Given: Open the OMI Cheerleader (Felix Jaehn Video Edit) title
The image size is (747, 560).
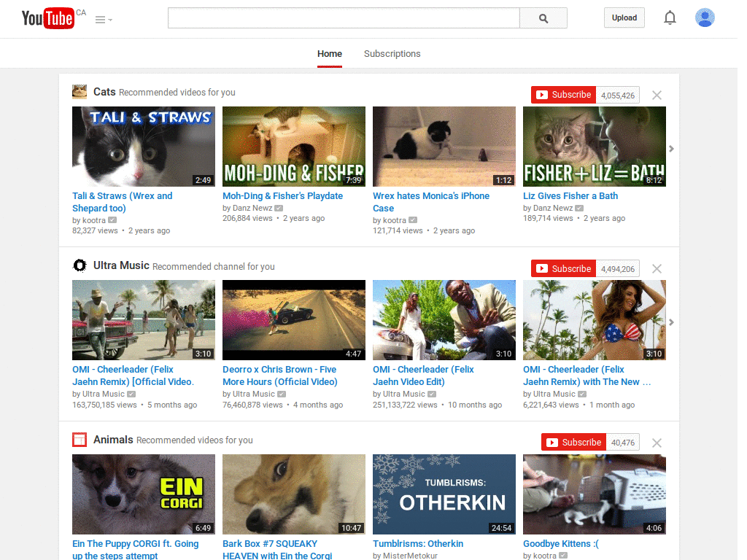Looking at the screenshot, I should point(424,376).
